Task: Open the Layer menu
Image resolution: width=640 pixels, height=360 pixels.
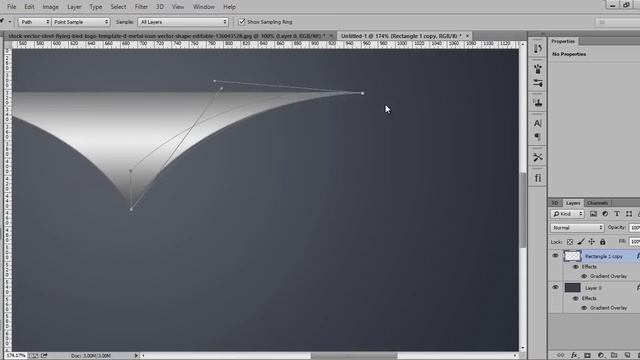Action: [74, 7]
